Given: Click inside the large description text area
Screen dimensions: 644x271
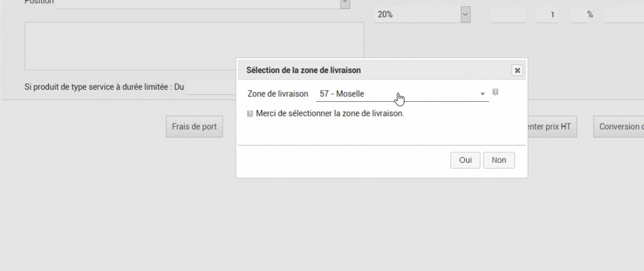Looking at the screenshot, I should pyautogui.click(x=194, y=46).
